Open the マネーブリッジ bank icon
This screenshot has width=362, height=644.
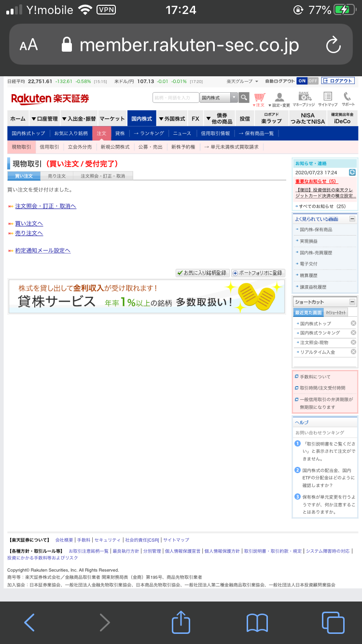coord(304,99)
